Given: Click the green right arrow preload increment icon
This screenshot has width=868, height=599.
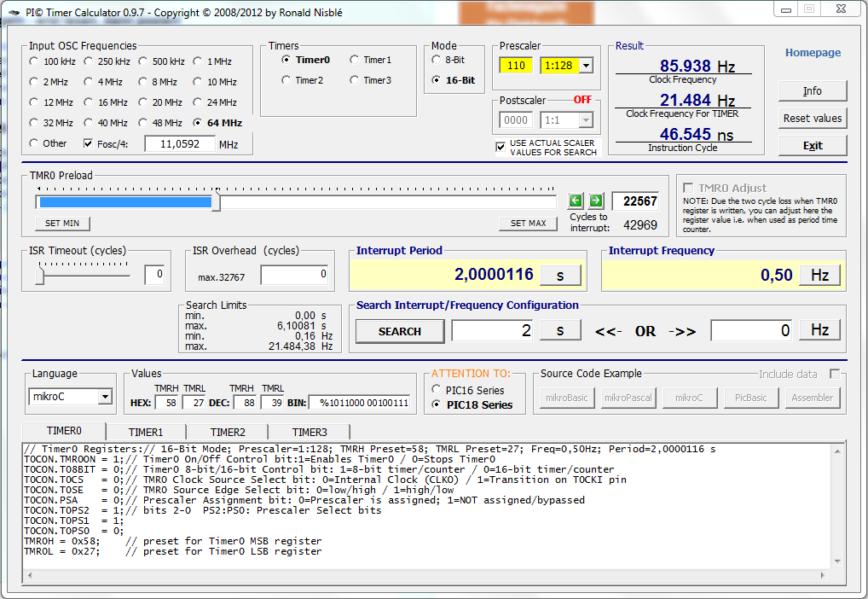Looking at the screenshot, I should tap(596, 201).
